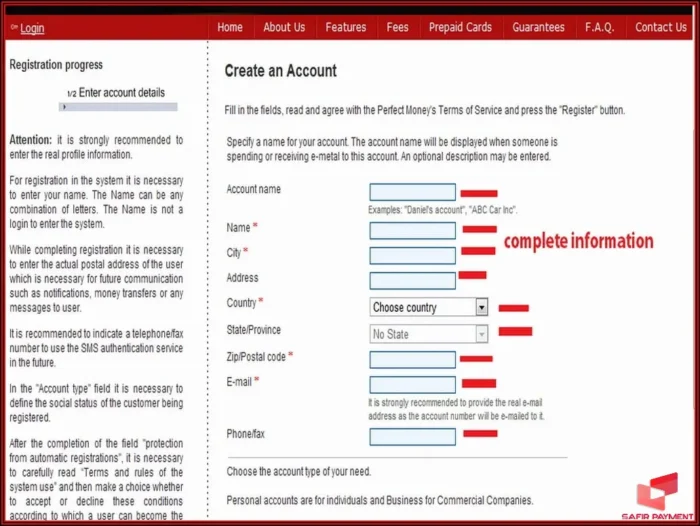700x526 pixels.
Task: Click the Account name input field
Action: point(412,192)
